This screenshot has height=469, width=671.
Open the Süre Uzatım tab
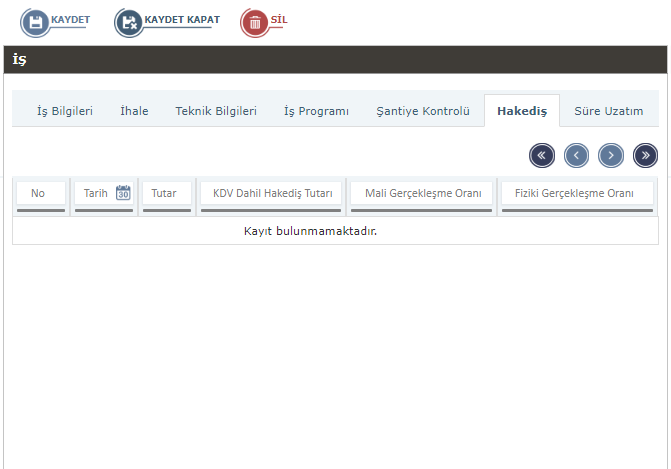point(608,111)
